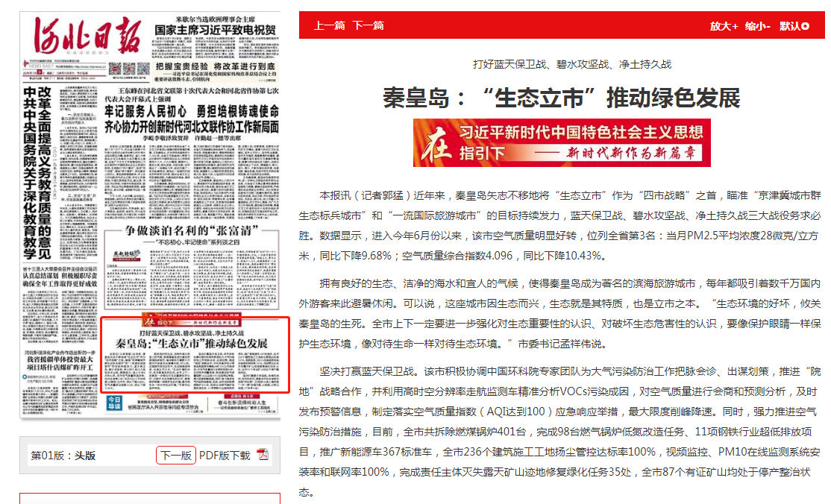Open the 牢记服务人民初心 headline article
The height and width of the screenshot is (504, 831).
pyautogui.click(x=190, y=113)
